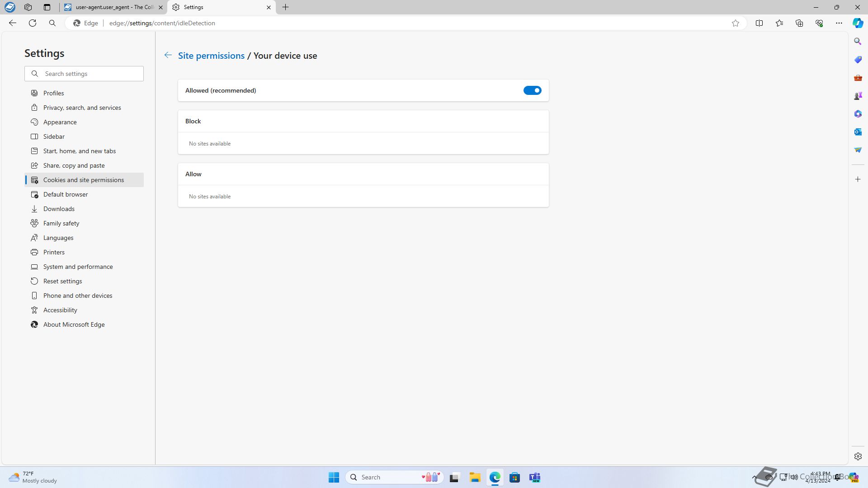The image size is (868, 488).
Task: Open Browser essentials icon
Action: pos(819,23)
